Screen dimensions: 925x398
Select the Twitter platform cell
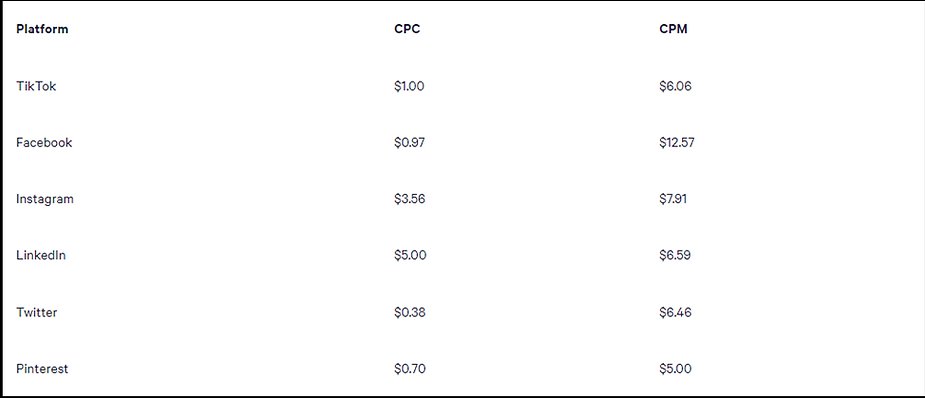point(37,312)
